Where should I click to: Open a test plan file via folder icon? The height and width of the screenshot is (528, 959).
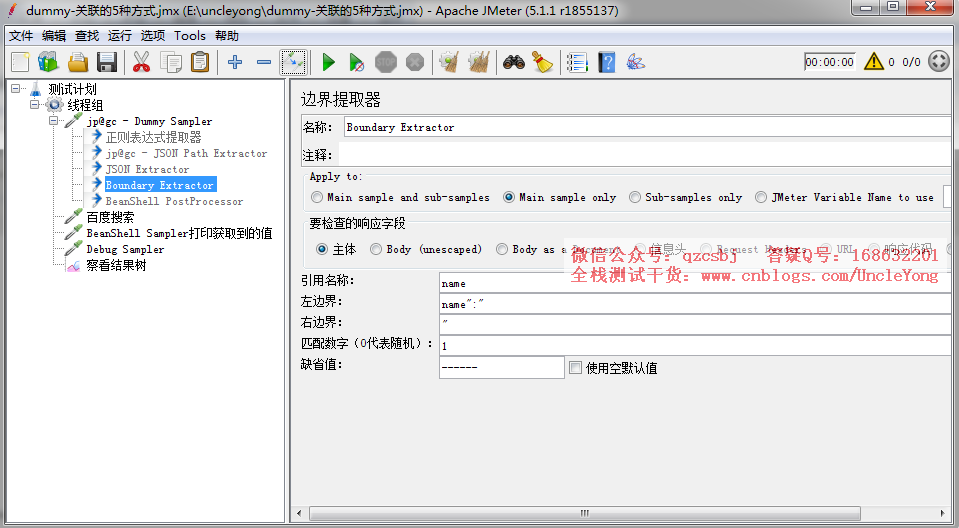(x=78, y=62)
